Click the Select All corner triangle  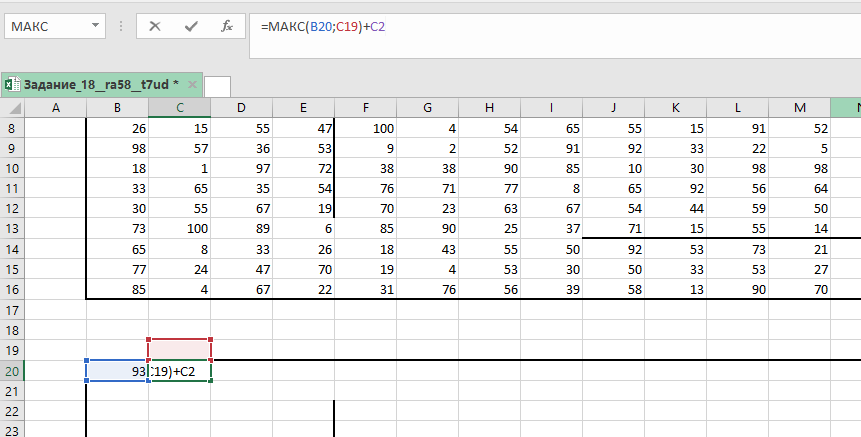pos(12,108)
